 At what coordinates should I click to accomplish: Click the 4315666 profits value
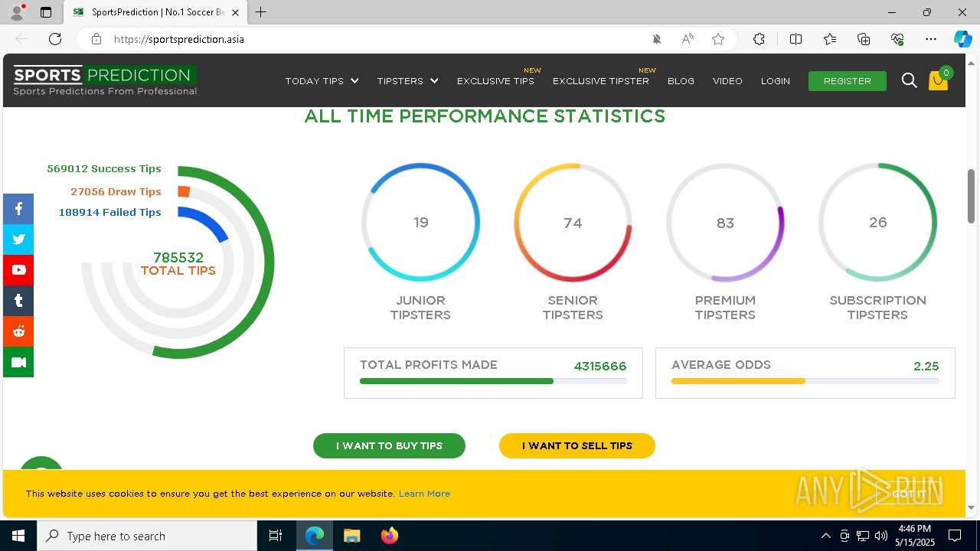point(600,367)
